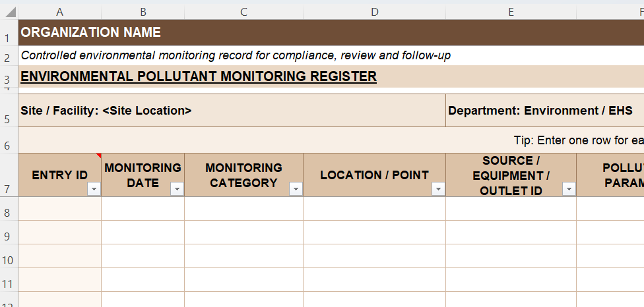The height and width of the screenshot is (307, 644).
Task: Select column C header
Action: pos(243,12)
